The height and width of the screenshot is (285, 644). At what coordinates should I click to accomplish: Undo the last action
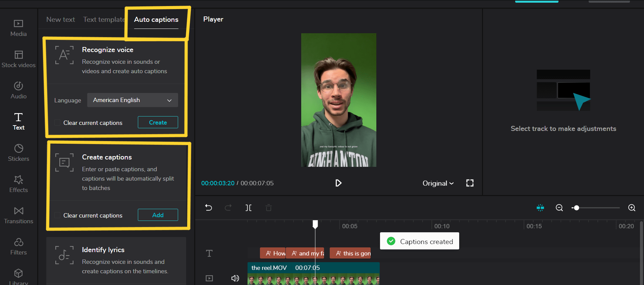pyautogui.click(x=209, y=208)
